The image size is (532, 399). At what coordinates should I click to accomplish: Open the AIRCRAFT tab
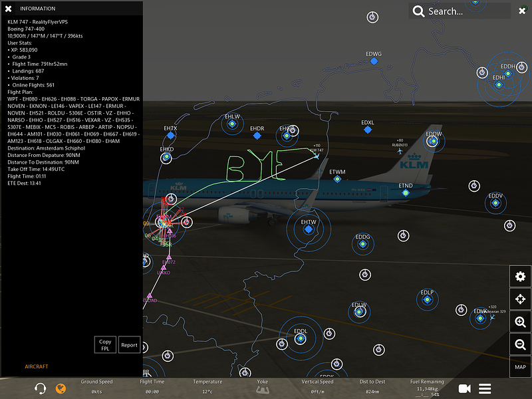(x=37, y=366)
